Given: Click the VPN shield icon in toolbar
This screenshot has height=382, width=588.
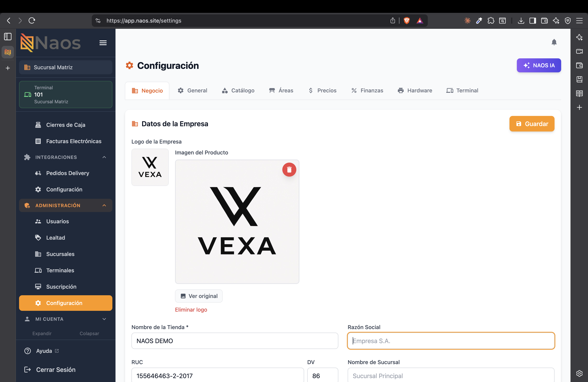Looking at the screenshot, I should [x=568, y=20].
